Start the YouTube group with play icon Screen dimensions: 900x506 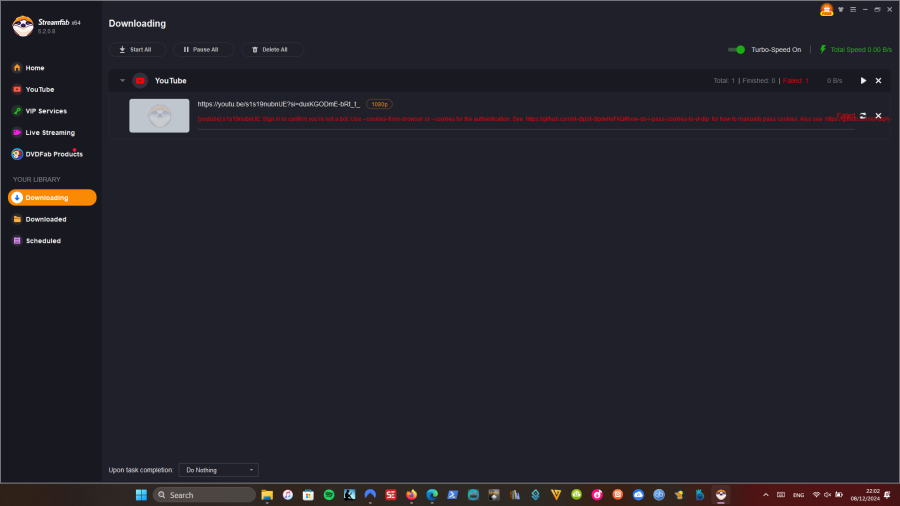coord(863,81)
